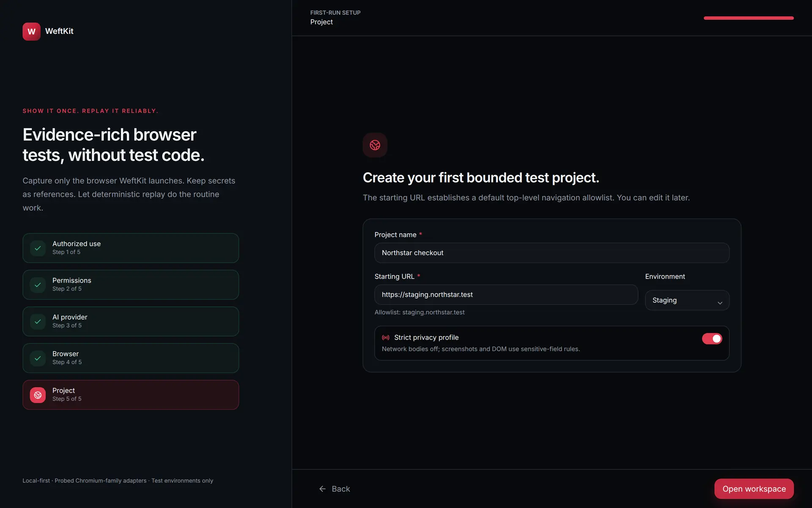812x508 pixels.
Task: Click the Authorized use step checkmark icon
Action: 38,248
